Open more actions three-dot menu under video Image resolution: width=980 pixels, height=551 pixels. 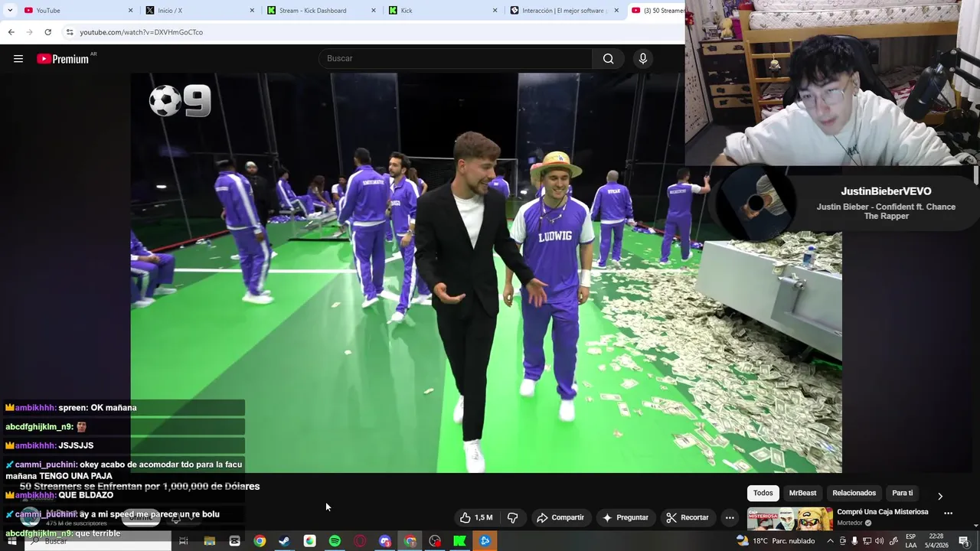coord(730,518)
